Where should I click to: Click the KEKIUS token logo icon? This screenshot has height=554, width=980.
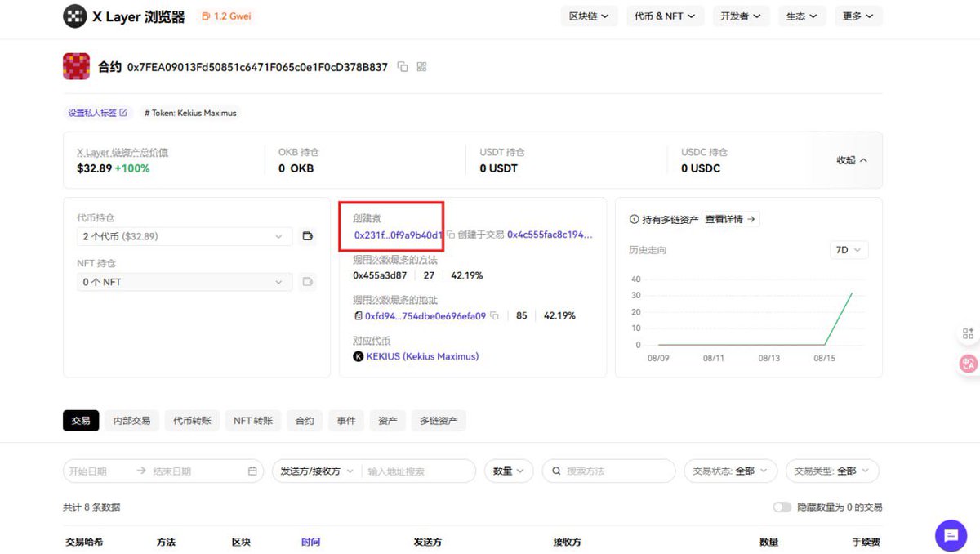click(358, 356)
